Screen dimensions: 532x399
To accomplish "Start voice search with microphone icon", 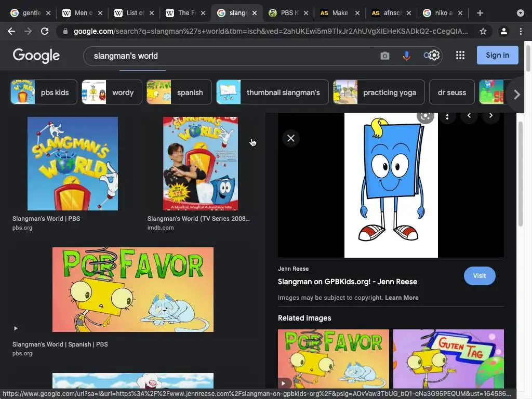I will coord(406,56).
